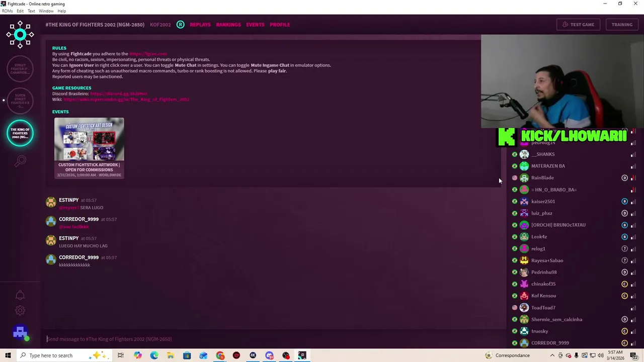Click CORREDOR_9999's avatar on kkkkkk message

(51, 260)
